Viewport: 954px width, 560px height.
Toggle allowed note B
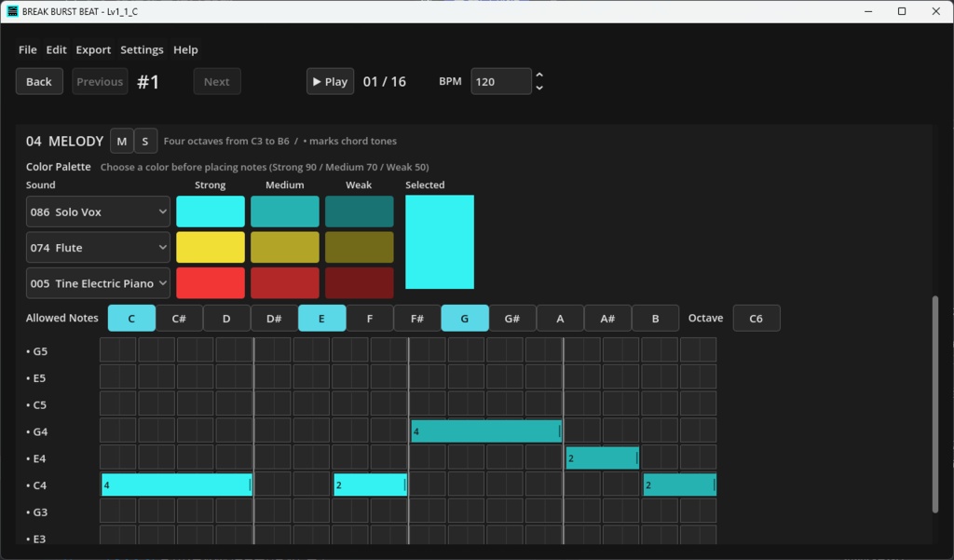[655, 319]
